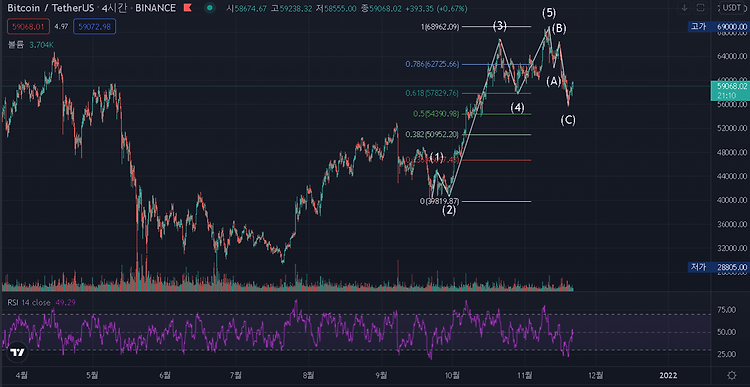Click the blue buy price 59072.98 button

95,27
